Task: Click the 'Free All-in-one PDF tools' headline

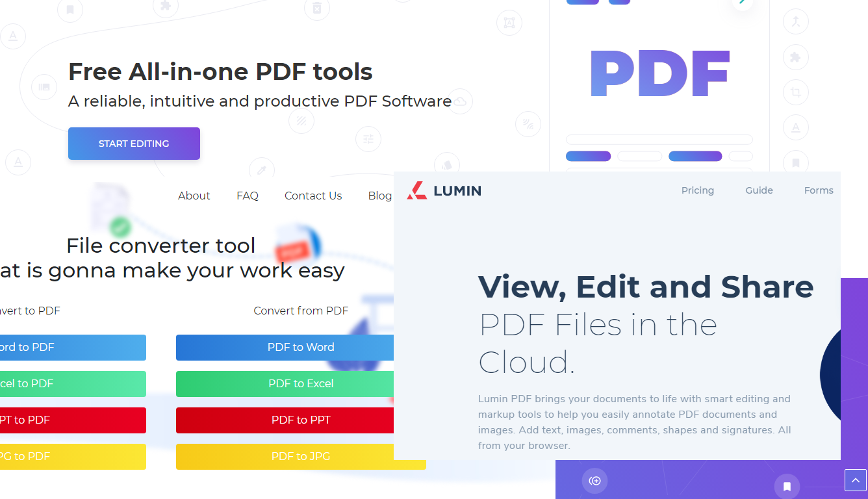Action: [220, 71]
